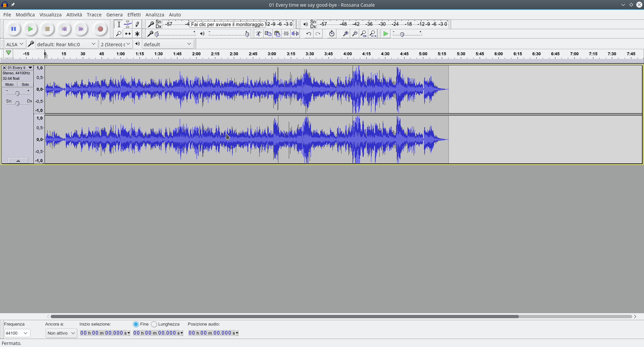Select the Zoom magnifier tool

pyautogui.click(x=119, y=33)
